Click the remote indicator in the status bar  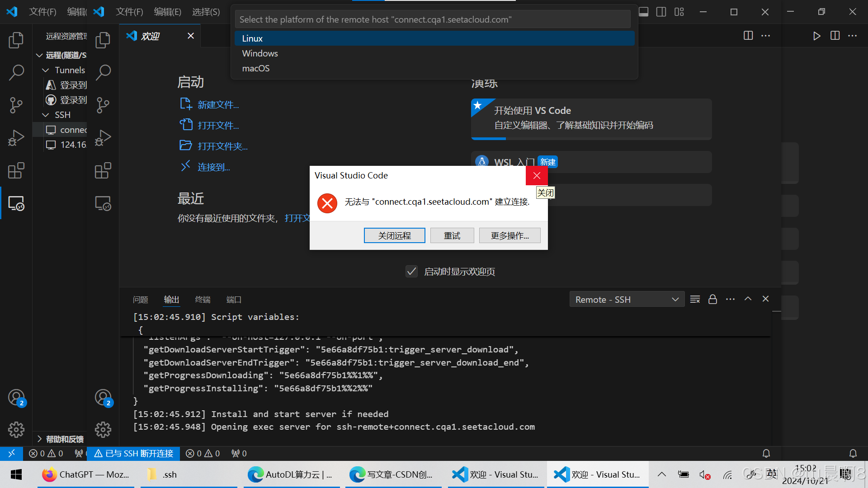click(x=12, y=453)
